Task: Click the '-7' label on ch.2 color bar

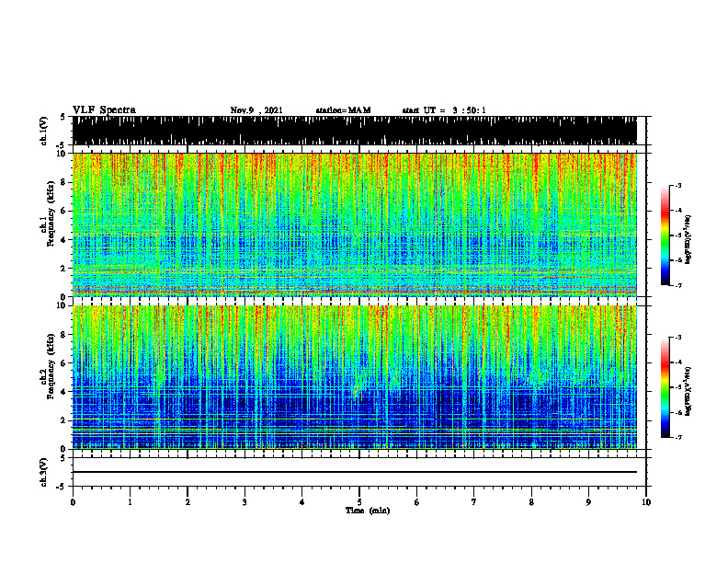Action: tap(678, 437)
